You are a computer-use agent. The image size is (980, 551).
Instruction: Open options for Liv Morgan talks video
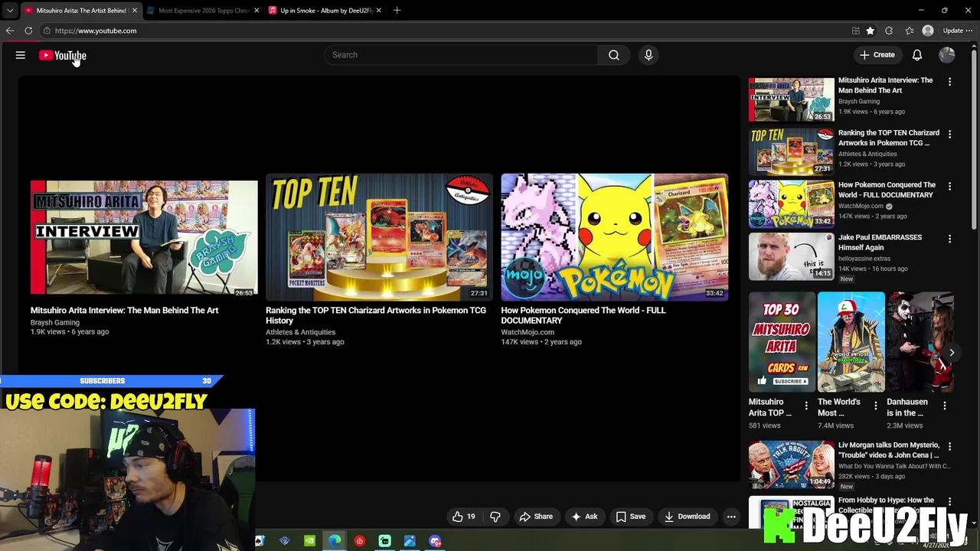[x=949, y=446]
